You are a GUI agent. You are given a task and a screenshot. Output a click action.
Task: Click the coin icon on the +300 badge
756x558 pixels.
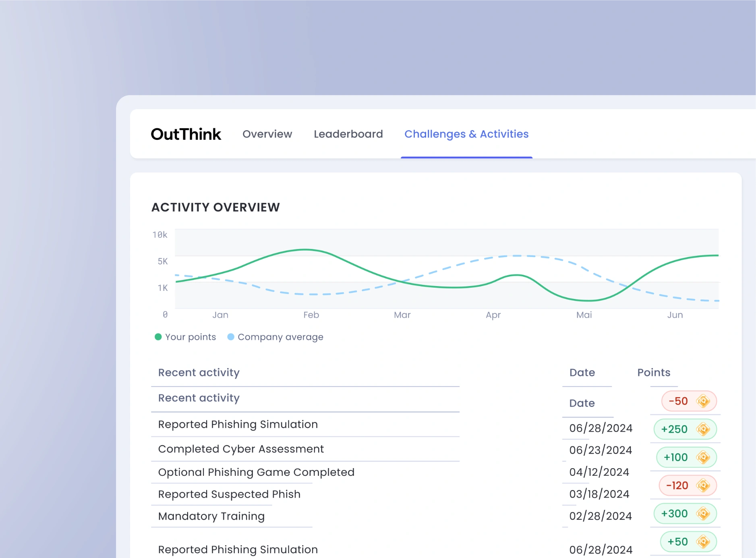pyautogui.click(x=704, y=514)
